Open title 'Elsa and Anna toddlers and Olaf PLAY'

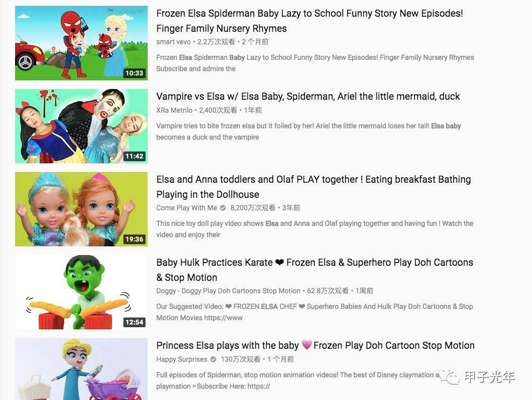coord(314,187)
